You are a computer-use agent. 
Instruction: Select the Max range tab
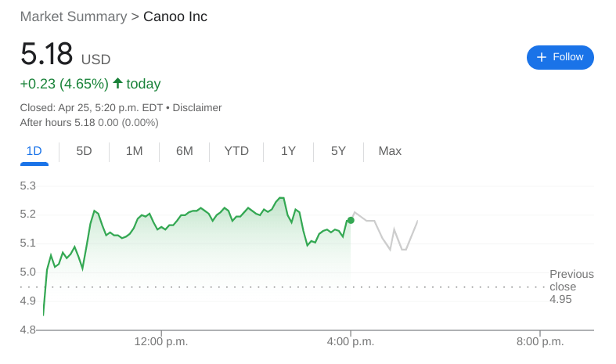click(390, 151)
